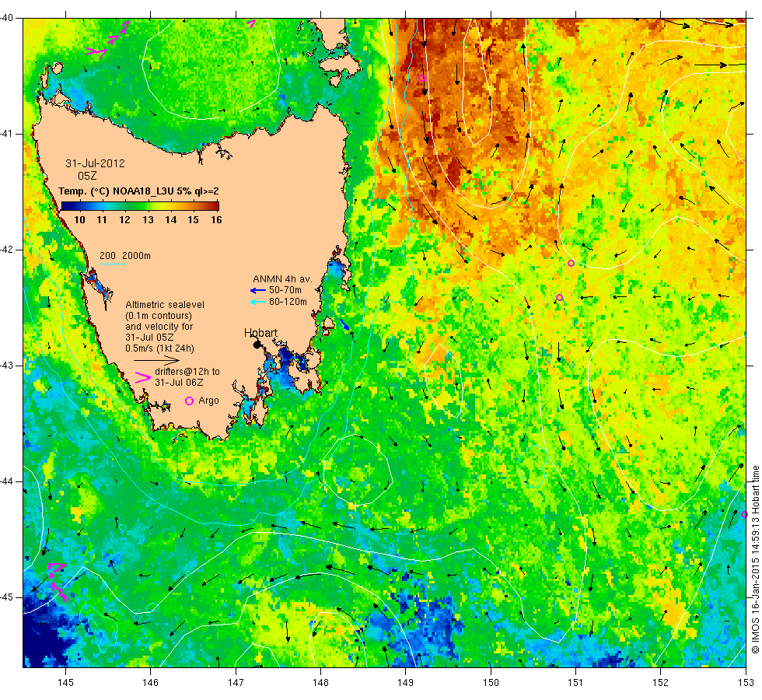Click the cyan 80-120m ANMN legend arrow
This screenshot has height=700, width=762.
coord(257,302)
